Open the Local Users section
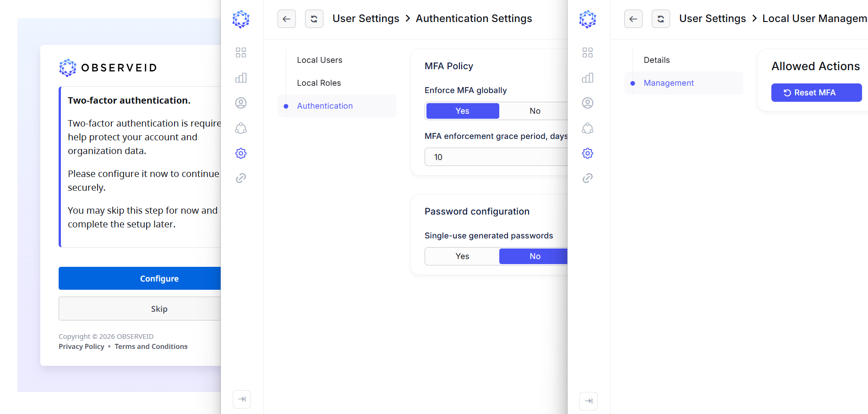The width and height of the screenshot is (868, 414). [x=320, y=60]
